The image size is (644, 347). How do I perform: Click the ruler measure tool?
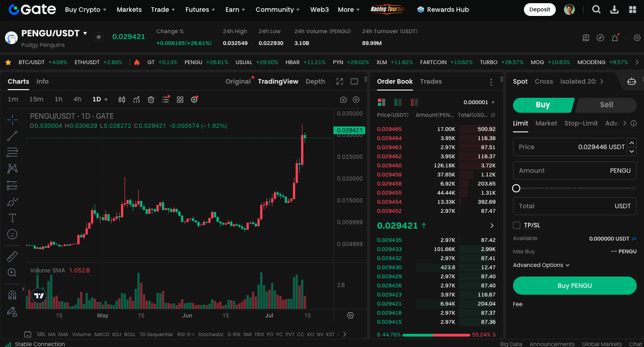click(x=12, y=256)
